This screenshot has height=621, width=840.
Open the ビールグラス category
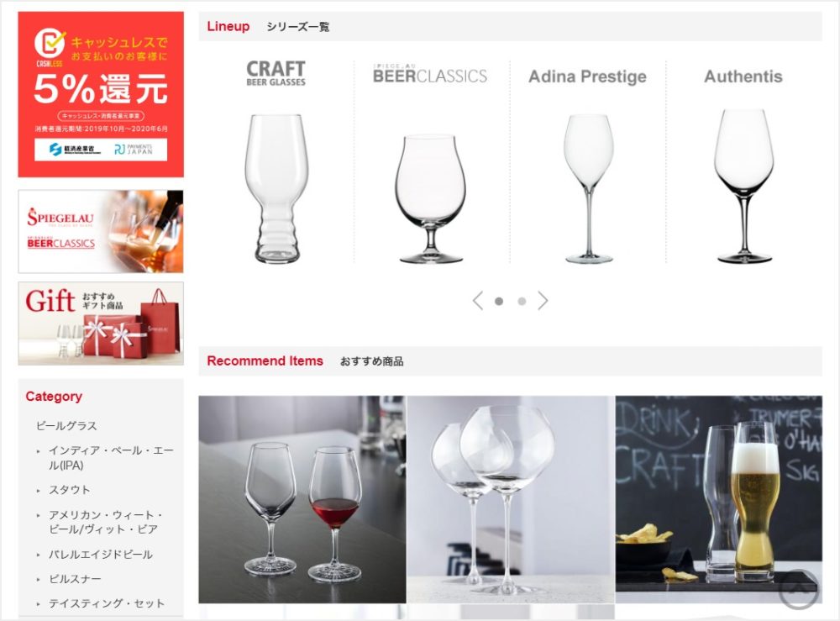pyautogui.click(x=66, y=426)
